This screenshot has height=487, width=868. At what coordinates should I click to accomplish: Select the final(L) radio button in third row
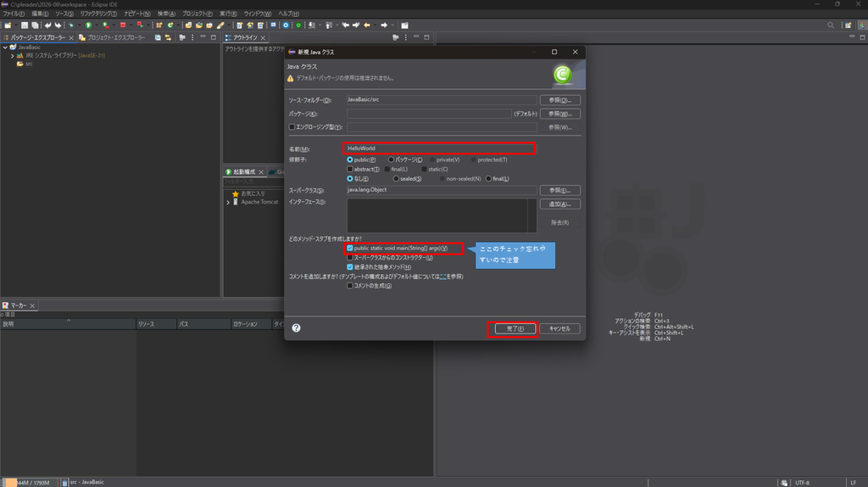point(488,178)
